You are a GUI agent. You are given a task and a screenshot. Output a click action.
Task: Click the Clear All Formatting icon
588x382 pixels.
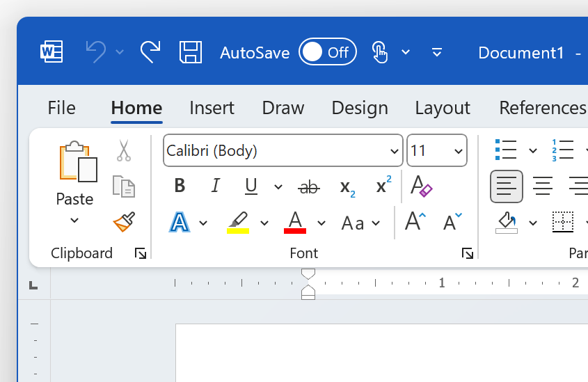pos(422,186)
